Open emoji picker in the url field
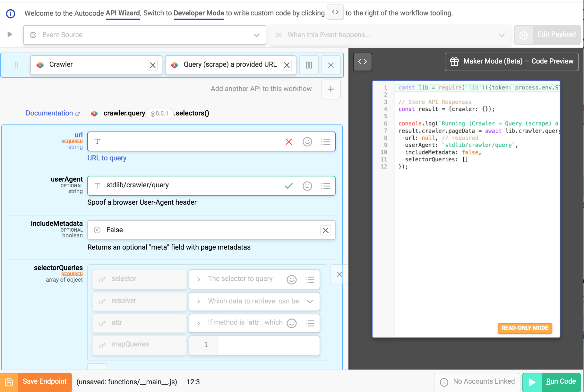 [x=307, y=142]
